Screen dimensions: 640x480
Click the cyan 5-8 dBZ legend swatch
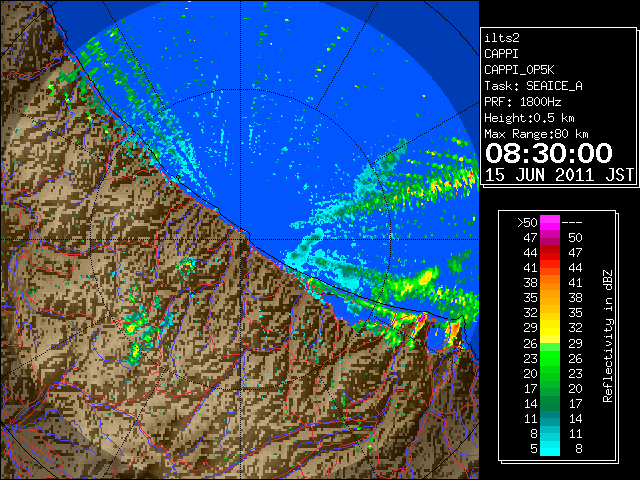[550, 448]
